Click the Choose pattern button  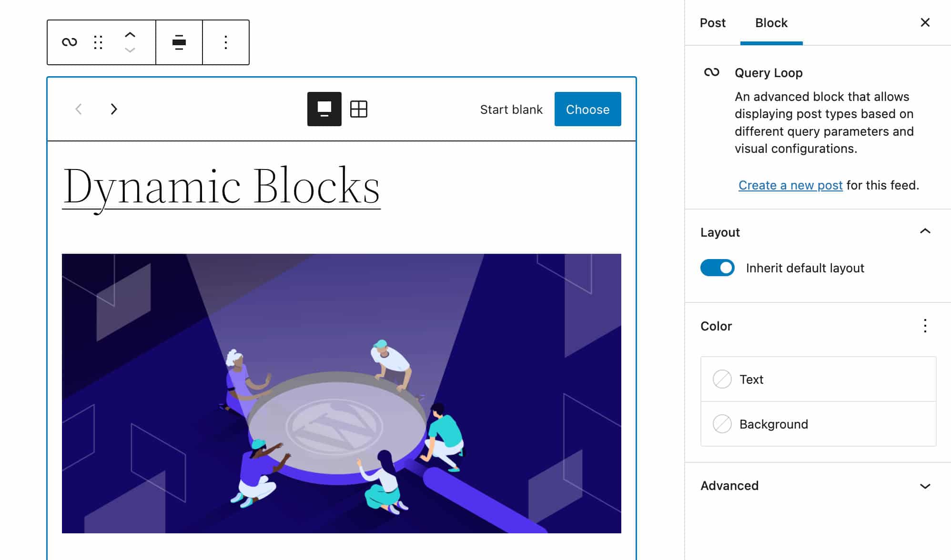tap(587, 109)
